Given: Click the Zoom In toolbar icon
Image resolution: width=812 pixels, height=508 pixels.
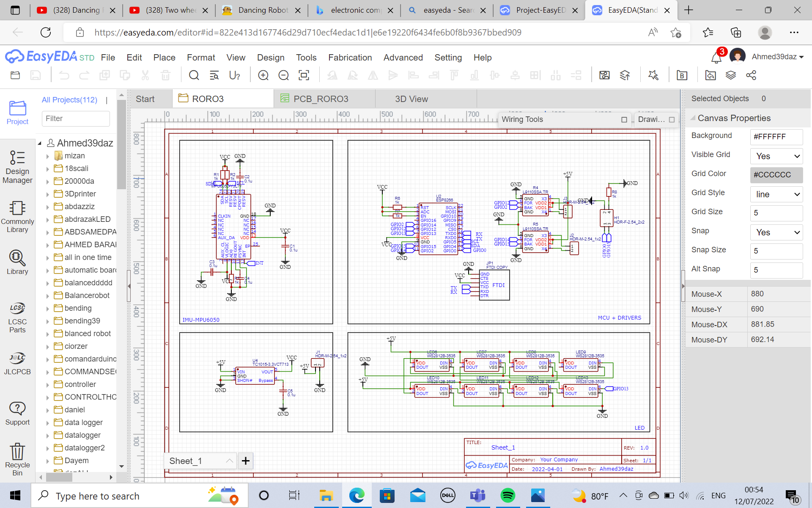Looking at the screenshot, I should click(x=263, y=76).
